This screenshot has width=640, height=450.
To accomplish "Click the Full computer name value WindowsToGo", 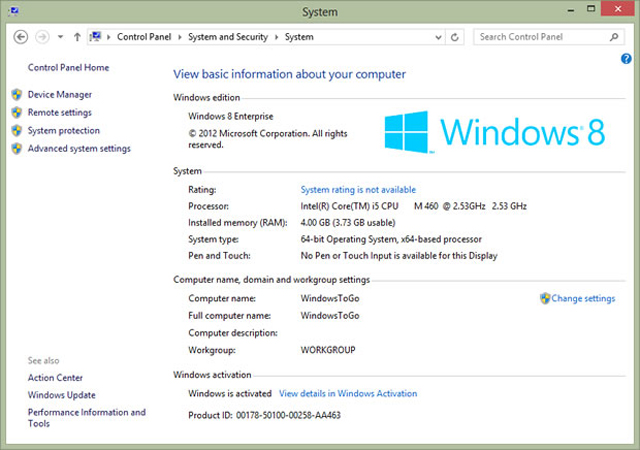I will tap(330, 316).
